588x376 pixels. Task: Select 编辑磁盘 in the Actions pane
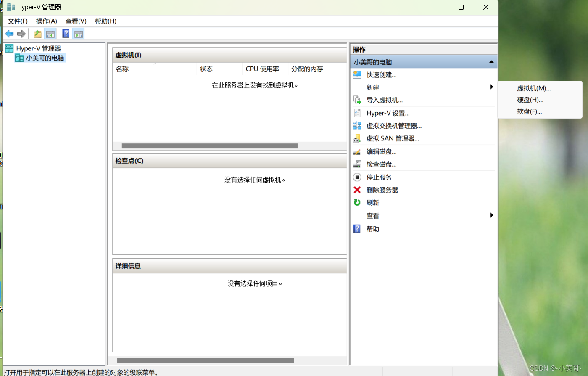[381, 151]
